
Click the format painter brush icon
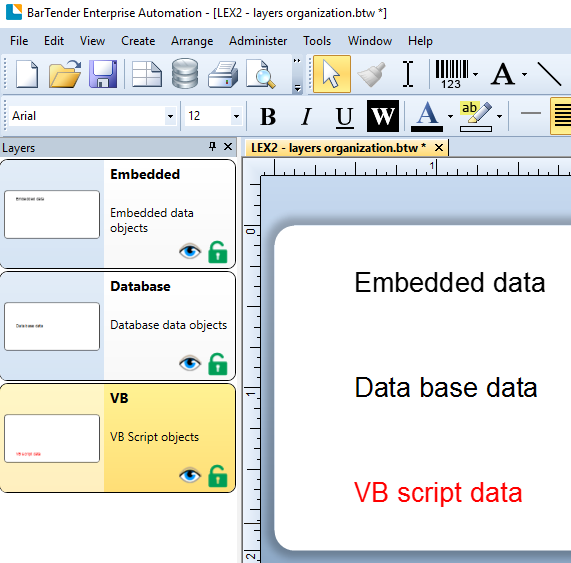click(371, 74)
